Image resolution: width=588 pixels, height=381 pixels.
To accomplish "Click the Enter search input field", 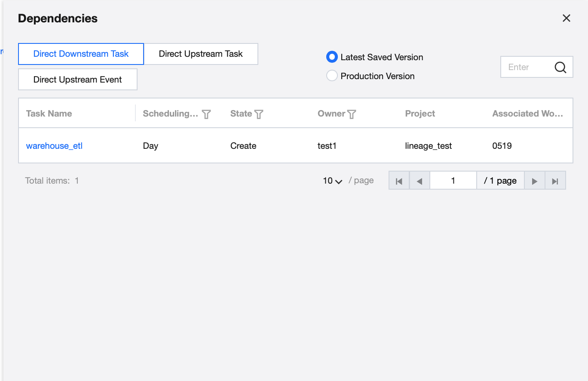I will click(x=526, y=67).
